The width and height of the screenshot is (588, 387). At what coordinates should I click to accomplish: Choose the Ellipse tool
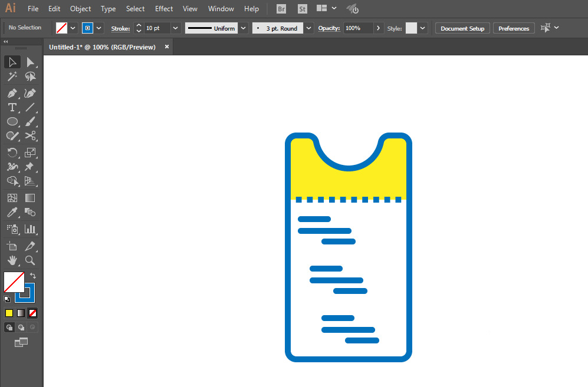pos(12,121)
